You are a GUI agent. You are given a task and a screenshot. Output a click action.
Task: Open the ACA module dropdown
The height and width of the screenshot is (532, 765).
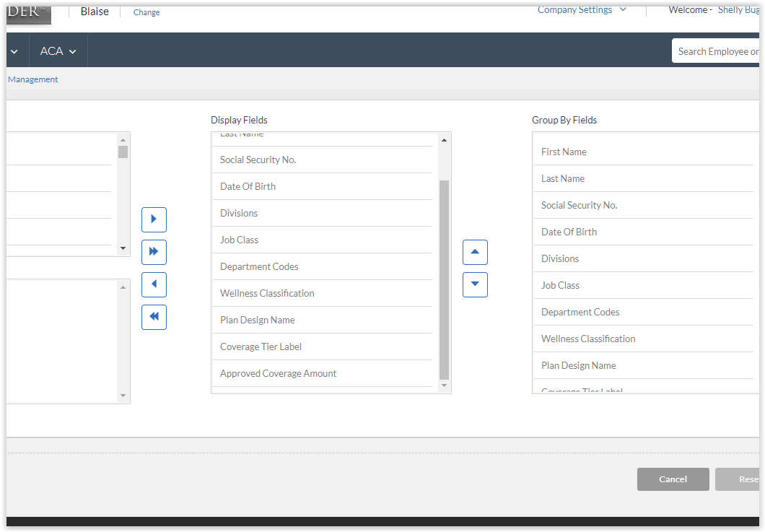click(x=58, y=51)
